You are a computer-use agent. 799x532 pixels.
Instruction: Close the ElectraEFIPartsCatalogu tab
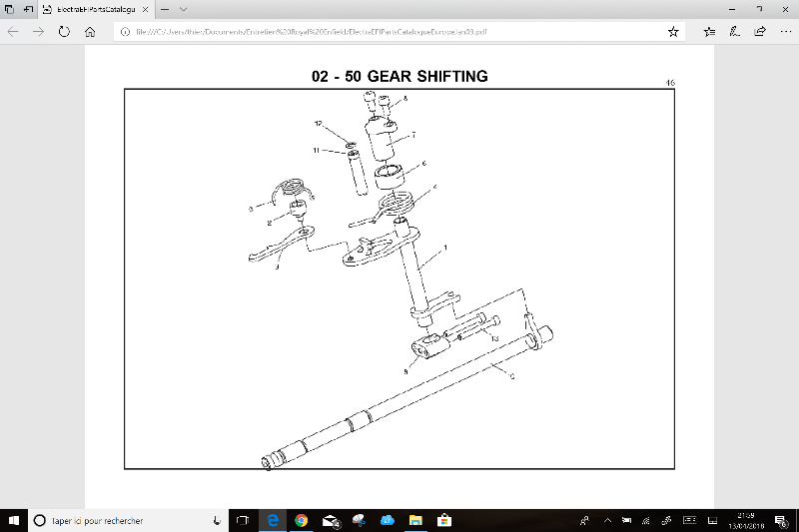click(145, 9)
